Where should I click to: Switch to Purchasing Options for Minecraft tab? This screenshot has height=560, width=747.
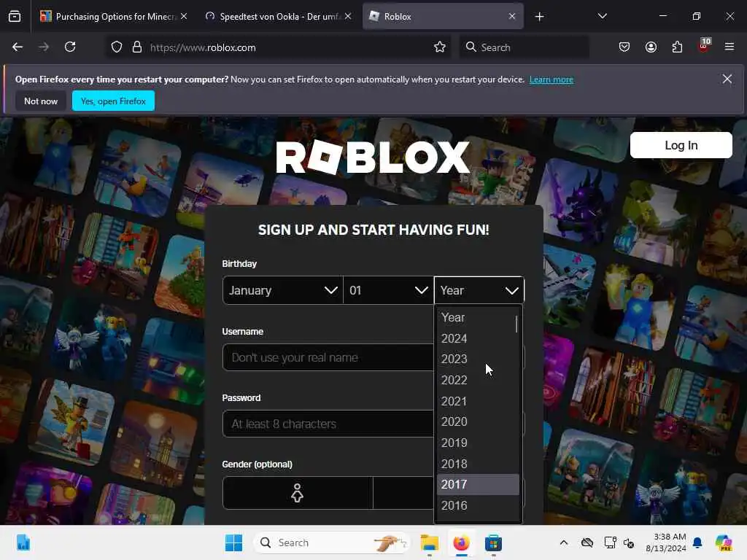115,17
